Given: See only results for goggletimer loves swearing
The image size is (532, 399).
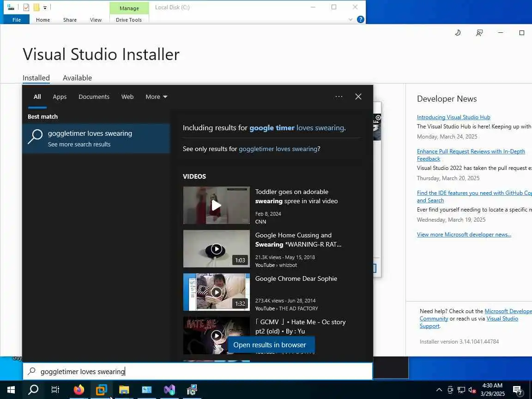Looking at the screenshot, I should 278,149.
